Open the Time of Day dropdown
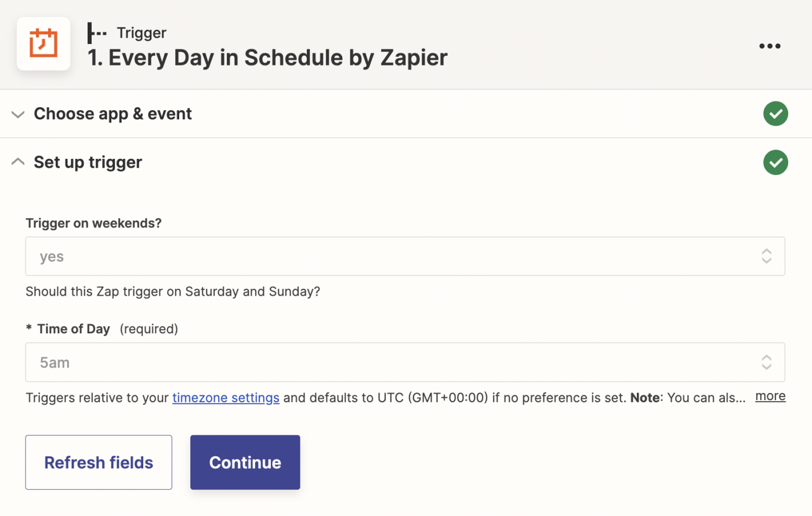812x516 pixels. pyautogui.click(x=394, y=362)
